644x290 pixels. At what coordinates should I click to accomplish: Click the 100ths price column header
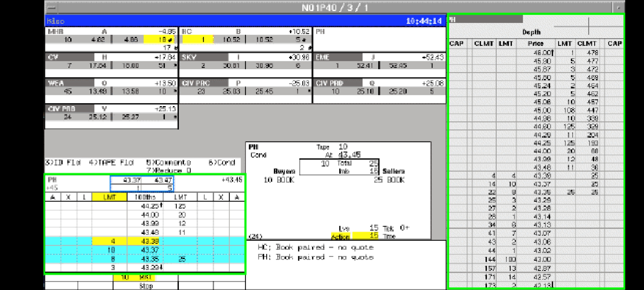(145, 197)
